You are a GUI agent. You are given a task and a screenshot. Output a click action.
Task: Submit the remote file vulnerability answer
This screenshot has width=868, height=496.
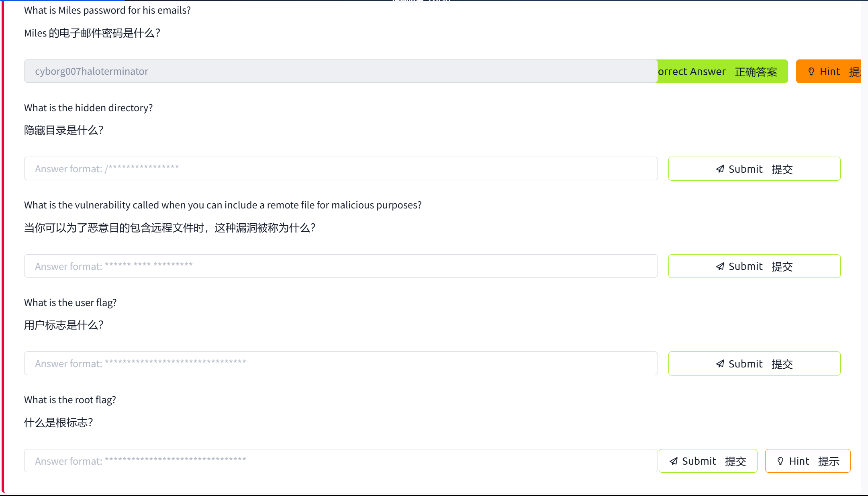click(x=754, y=266)
